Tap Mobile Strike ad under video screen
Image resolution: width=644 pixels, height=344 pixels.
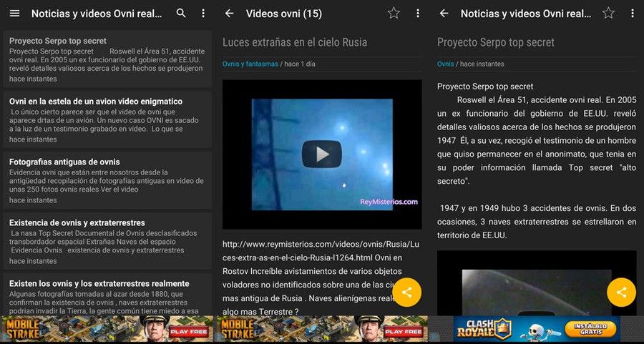(x=321, y=329)
